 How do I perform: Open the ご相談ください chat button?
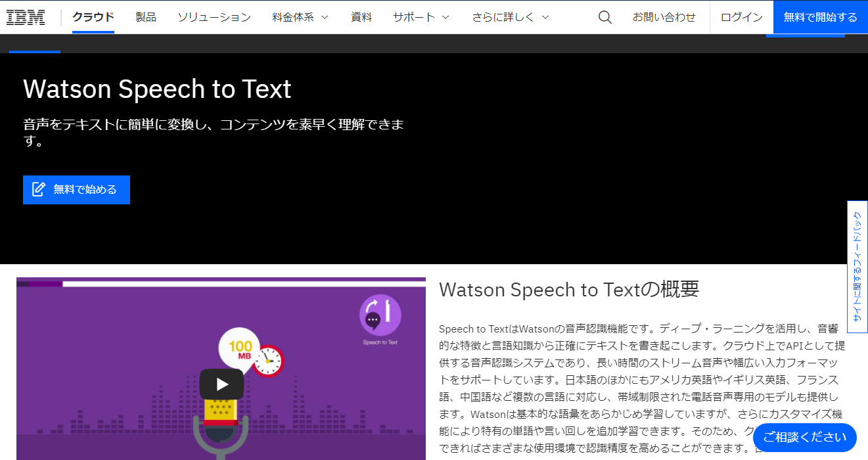[x=805, y=437]
